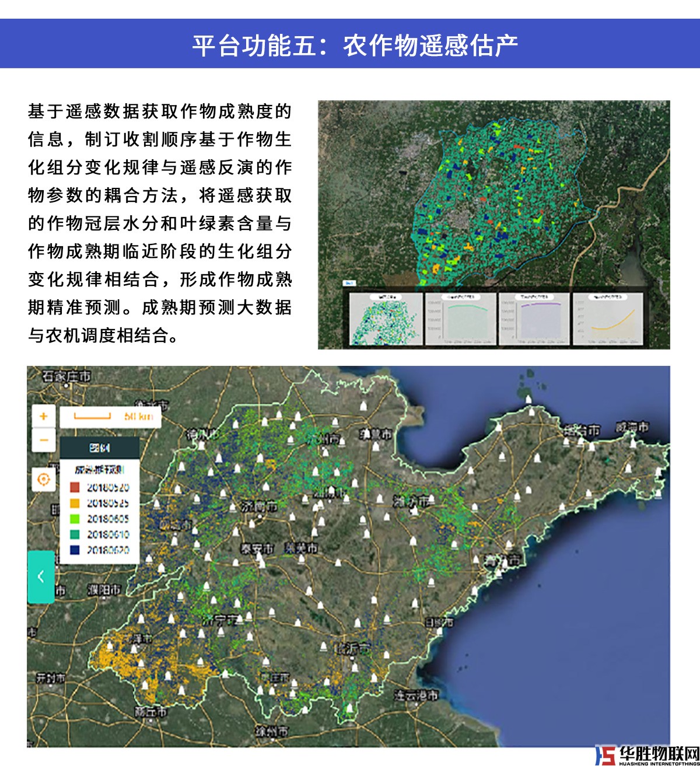Open the yellow curve chart panel

tap(607, 319)
